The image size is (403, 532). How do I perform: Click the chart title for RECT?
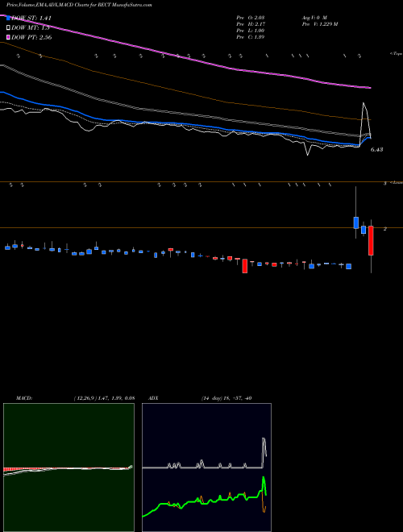pyautogui.click(x=79, y=5)
